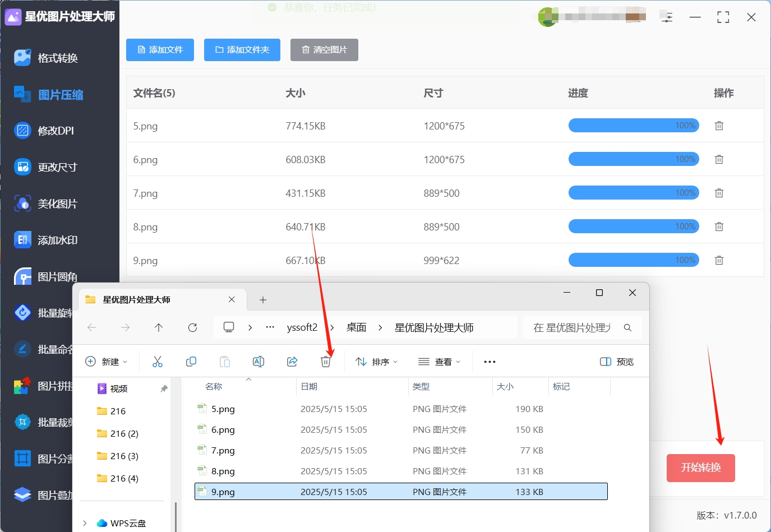Viewport: 771px width, 532px height.
Task: Go back in Explorer navigation
Action: [92, 327]
